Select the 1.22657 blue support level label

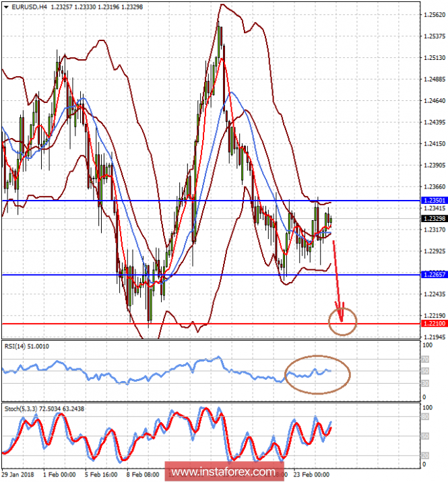point(434,275)
